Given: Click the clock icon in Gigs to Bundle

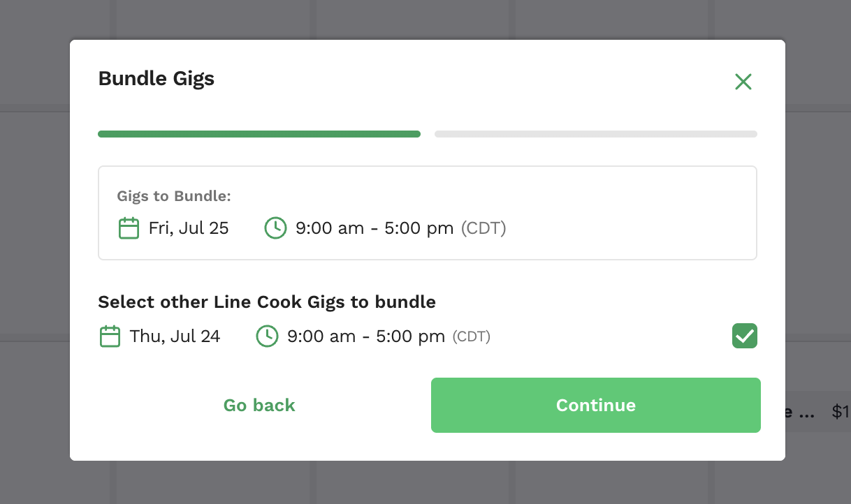Looking at the screenshot, I should click(x=276, y=228).
